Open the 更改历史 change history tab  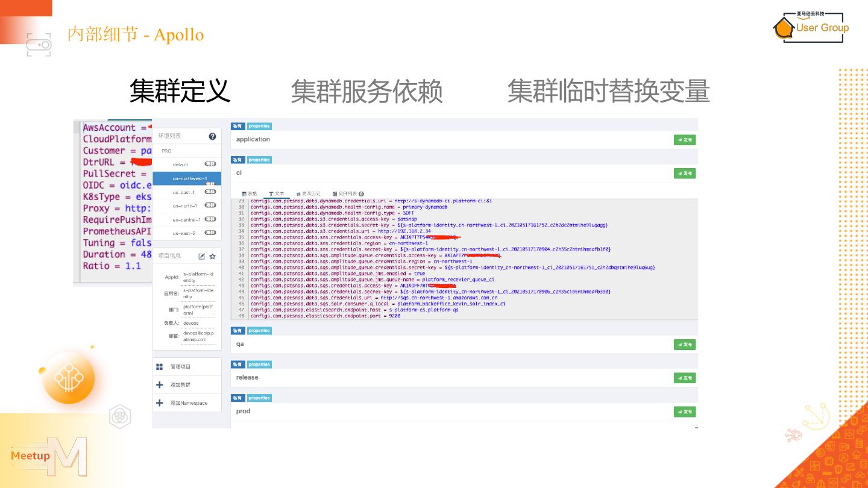309,193
